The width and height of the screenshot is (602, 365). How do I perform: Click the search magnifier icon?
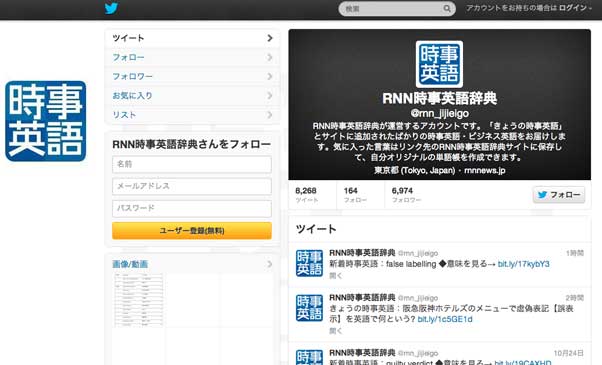[x=447, y=8]
